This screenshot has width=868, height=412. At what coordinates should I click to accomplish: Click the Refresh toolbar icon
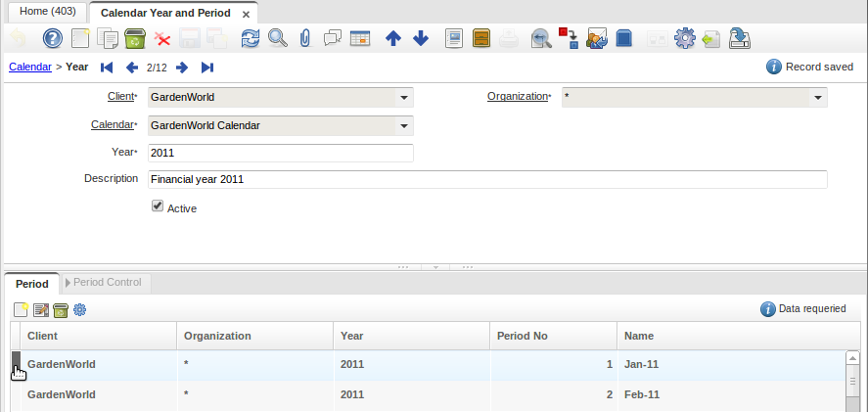tap(251, 39)
